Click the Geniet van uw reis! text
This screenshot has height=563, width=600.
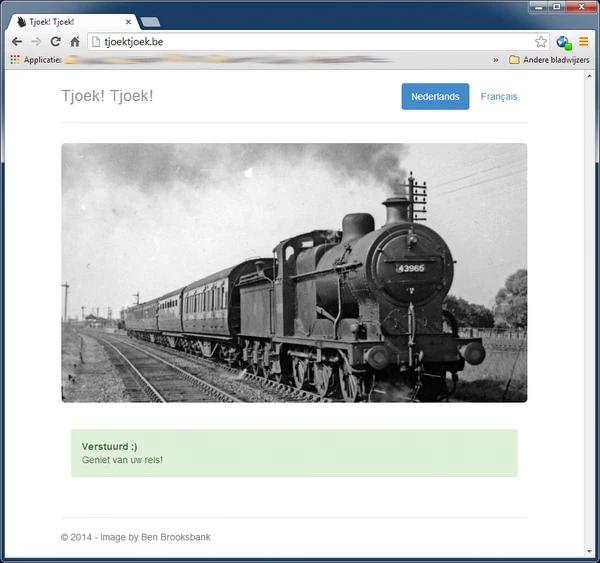click(122, 460)
